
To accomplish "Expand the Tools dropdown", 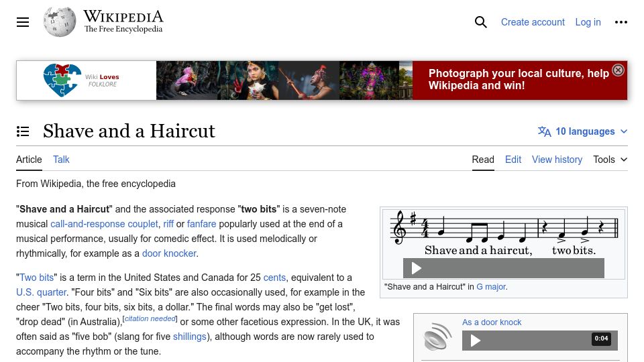I will pos(610,160).
